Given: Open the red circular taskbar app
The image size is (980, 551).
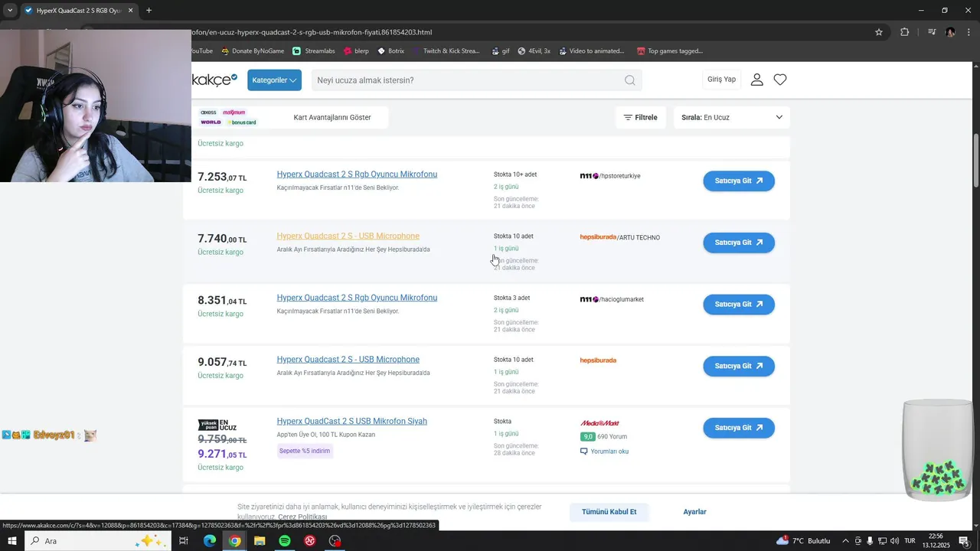Looking at the screenshot, I should (x=310, y=541).
